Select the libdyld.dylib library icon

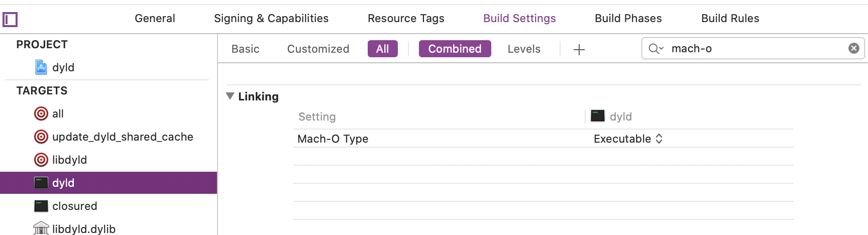(x=41, y=228)
